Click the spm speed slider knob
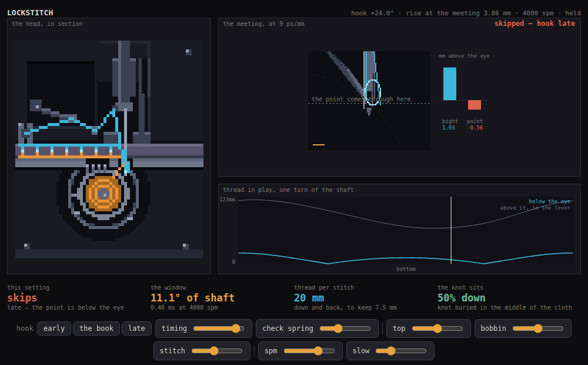588x365 pixels. pyautogui.click(x=318, y=351)
